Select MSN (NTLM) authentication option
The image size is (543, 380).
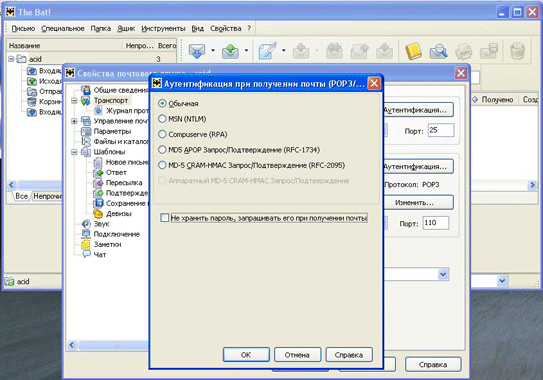point(162,119)
